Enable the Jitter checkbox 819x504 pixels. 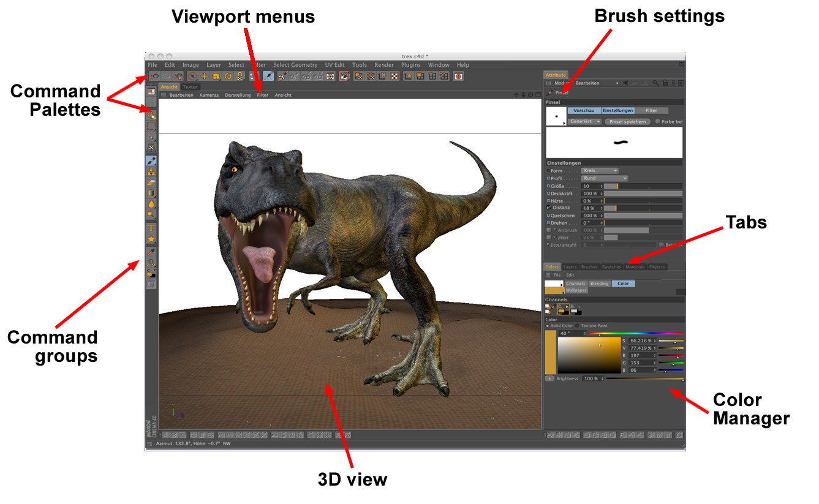pos(549,238)
